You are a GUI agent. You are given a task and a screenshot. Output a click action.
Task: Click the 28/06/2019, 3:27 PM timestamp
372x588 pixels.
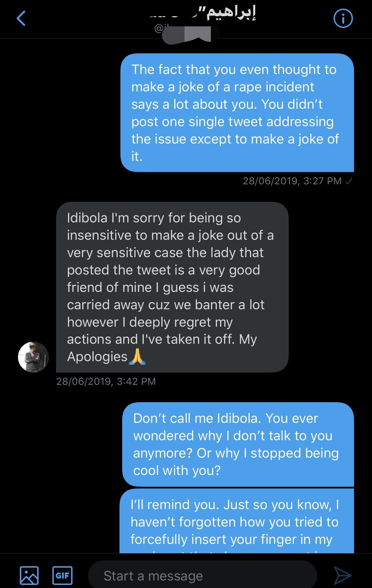[x=292, y=181]
